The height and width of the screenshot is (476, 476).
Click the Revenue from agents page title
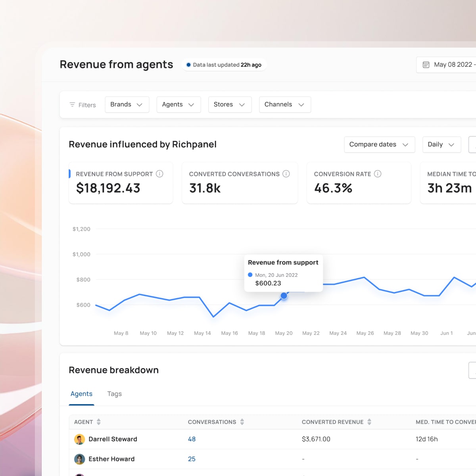(116, 65)
